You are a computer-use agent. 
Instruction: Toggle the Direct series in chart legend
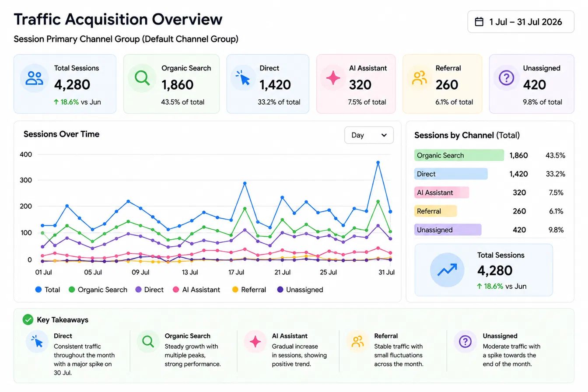point(150,290)
